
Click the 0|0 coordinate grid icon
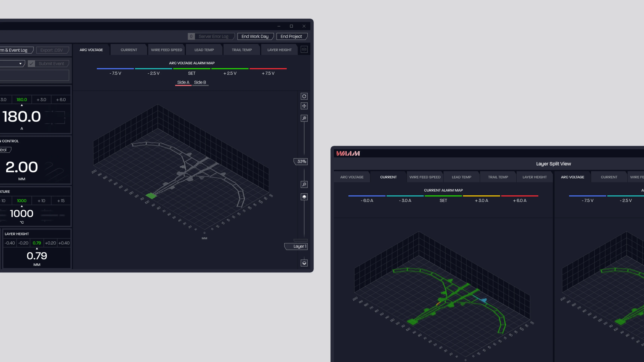(304, 49)
